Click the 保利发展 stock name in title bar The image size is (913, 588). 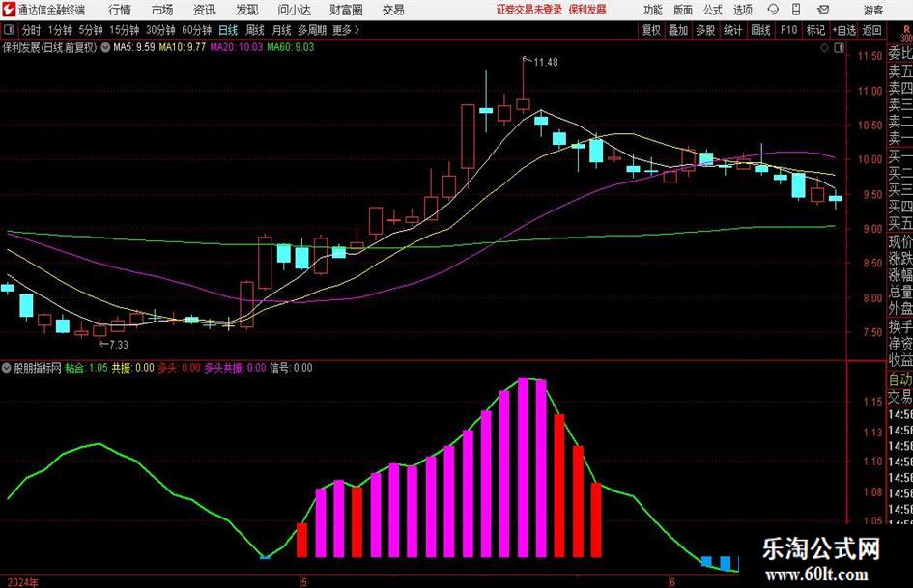click(x=587, y=10)
